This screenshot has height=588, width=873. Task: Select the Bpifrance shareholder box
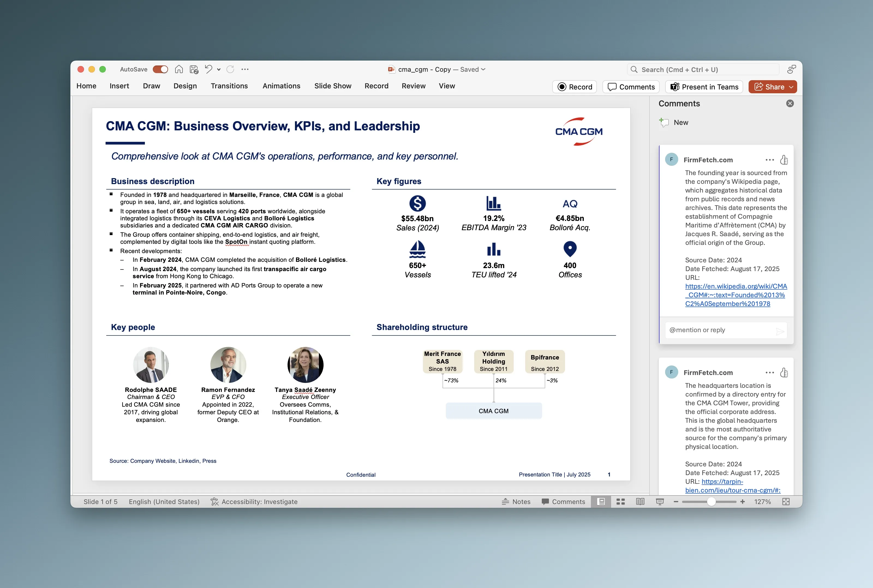[545, 362]
